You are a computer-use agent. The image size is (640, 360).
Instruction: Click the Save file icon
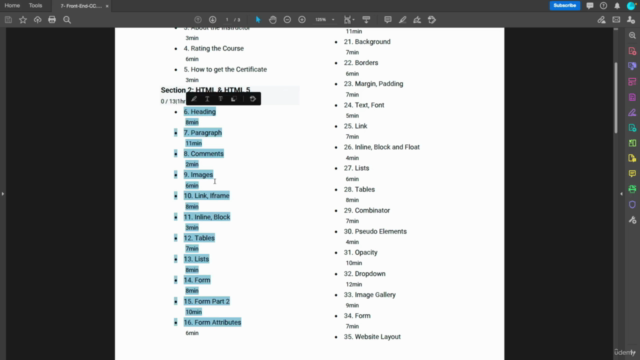[8, 20]
